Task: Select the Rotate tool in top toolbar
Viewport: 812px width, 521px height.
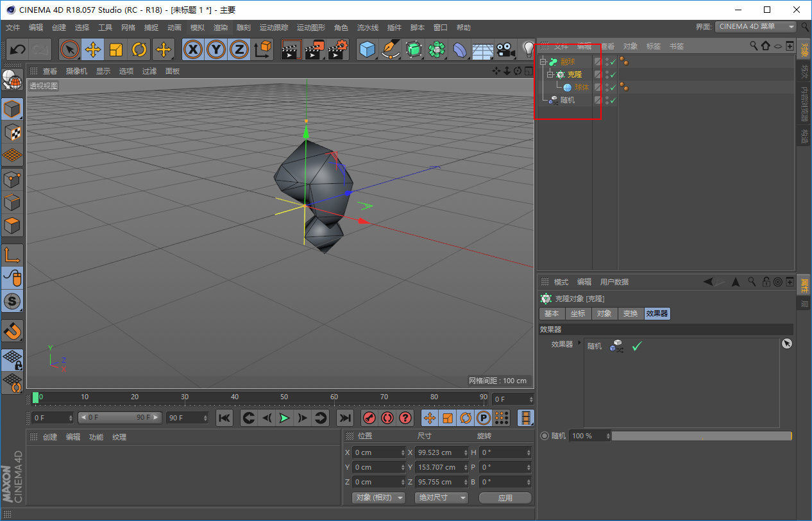Action: point(139,49)
